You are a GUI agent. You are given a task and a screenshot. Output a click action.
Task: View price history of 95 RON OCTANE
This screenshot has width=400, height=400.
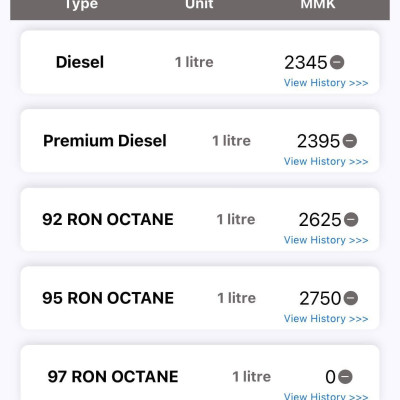[326, 319]
